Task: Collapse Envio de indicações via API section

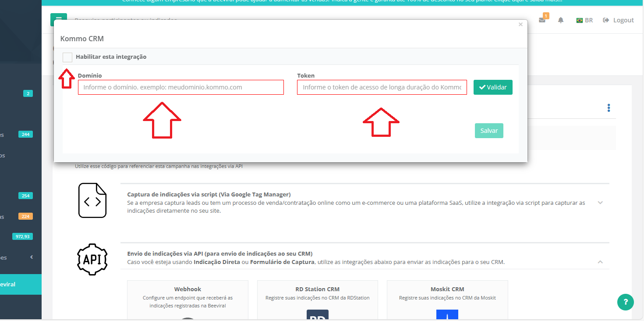Action: [x=600, y=262]
